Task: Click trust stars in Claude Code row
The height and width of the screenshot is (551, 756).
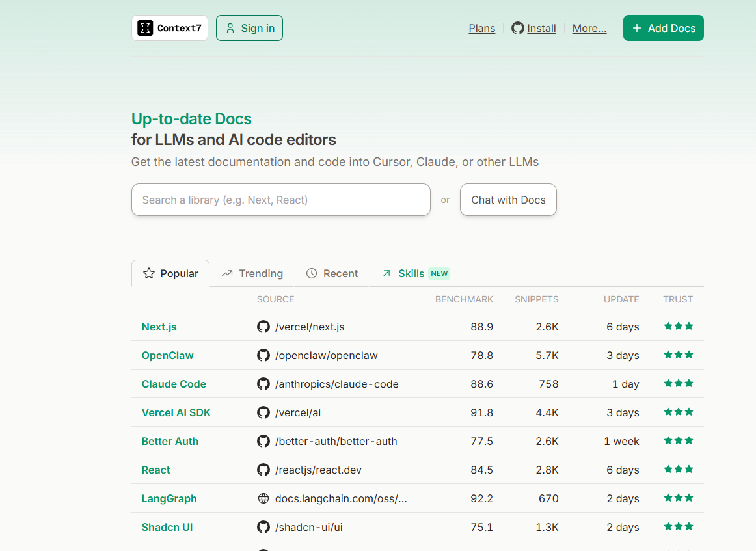Action: pos(679,383)
